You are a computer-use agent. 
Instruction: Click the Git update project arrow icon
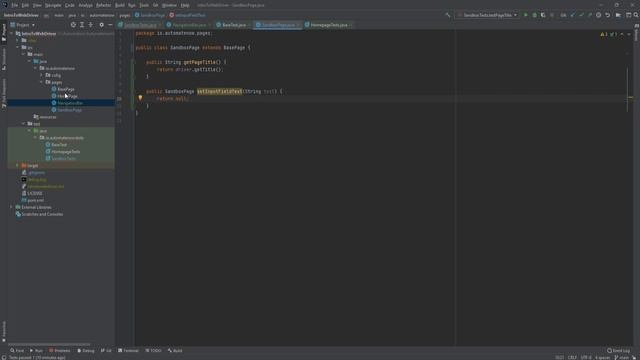click(573, 15)
